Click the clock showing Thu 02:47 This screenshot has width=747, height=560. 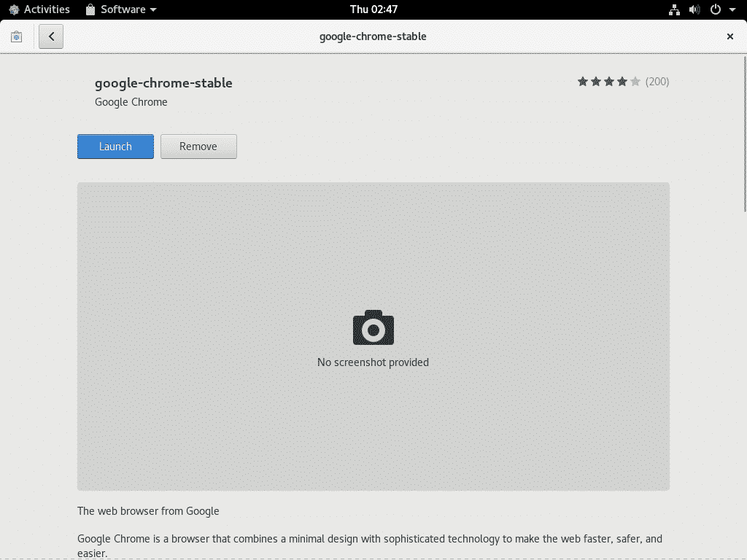373,9
